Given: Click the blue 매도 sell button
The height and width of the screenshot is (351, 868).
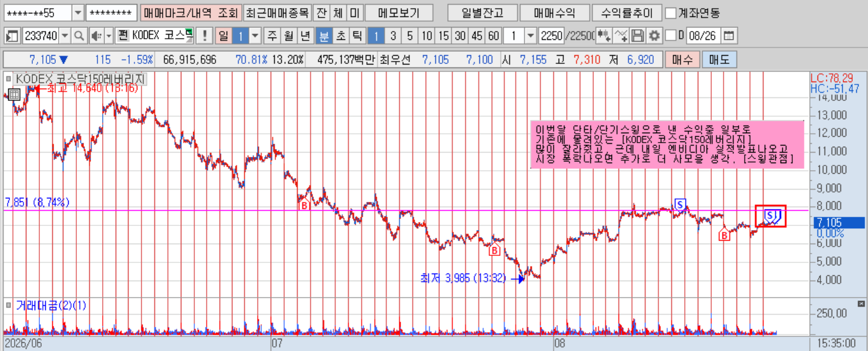Looking at the screenshot, I should point(719,60).
